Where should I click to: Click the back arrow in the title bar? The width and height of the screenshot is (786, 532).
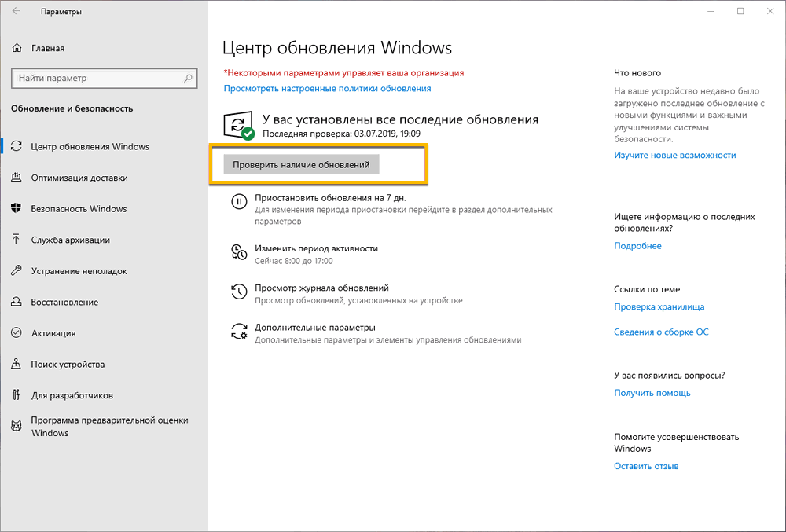17,12
